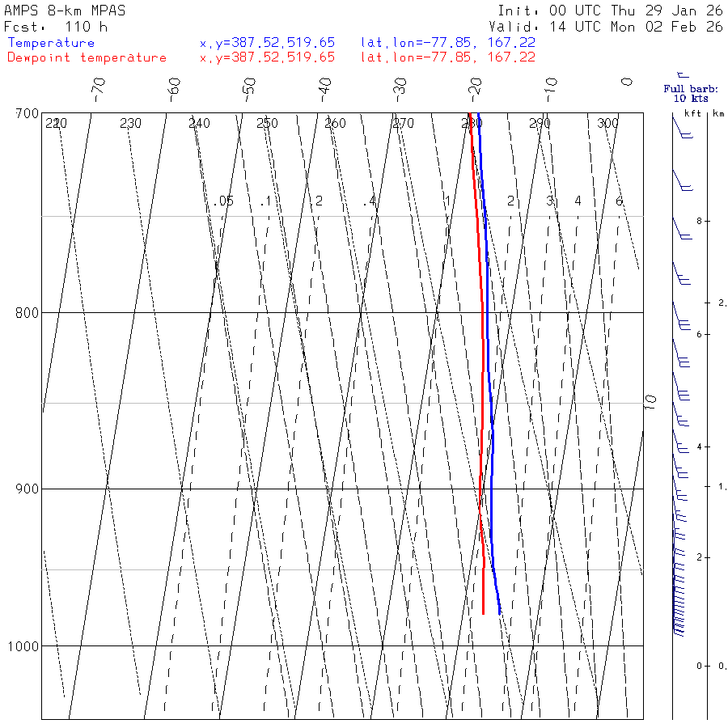Click the 260 potential temperature label
This screenshot has width=728, height=728.
[335, 123]
